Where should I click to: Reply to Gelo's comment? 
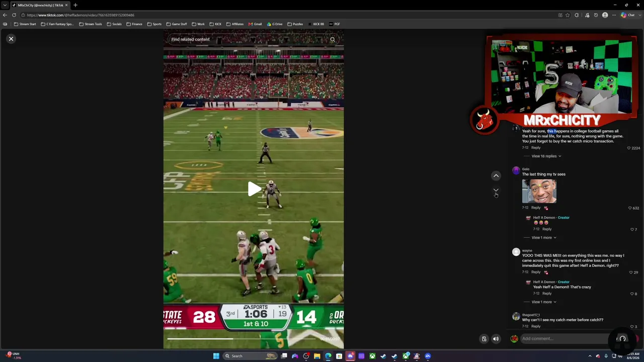coord(536,208)
